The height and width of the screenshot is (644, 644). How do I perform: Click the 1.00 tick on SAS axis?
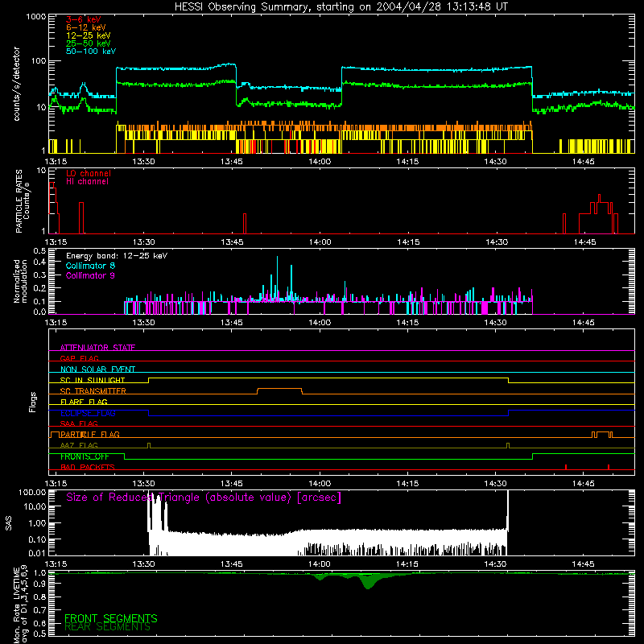pyautogui.click(x=37, y=523)
